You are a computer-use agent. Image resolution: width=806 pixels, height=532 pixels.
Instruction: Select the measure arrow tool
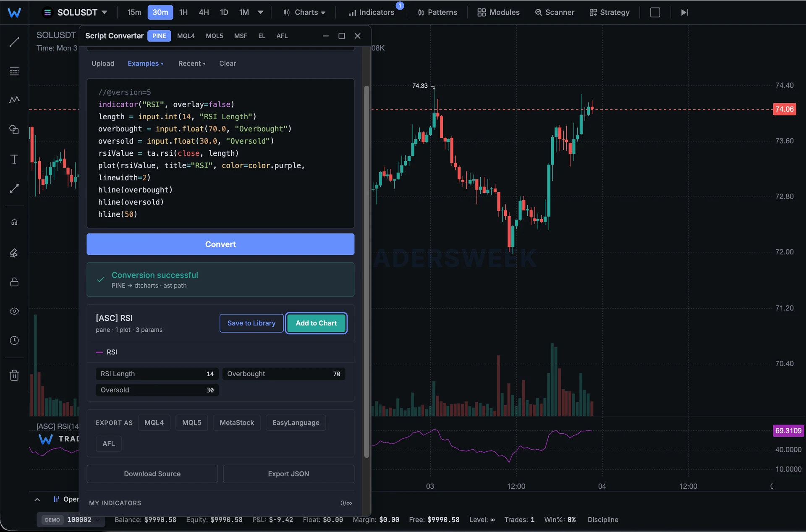click(14, 189)
